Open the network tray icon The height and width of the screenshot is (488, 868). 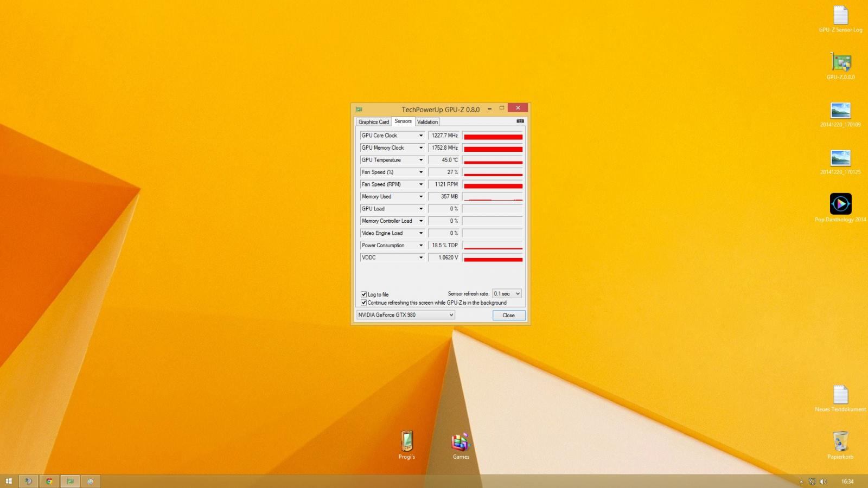pos(812,481)
